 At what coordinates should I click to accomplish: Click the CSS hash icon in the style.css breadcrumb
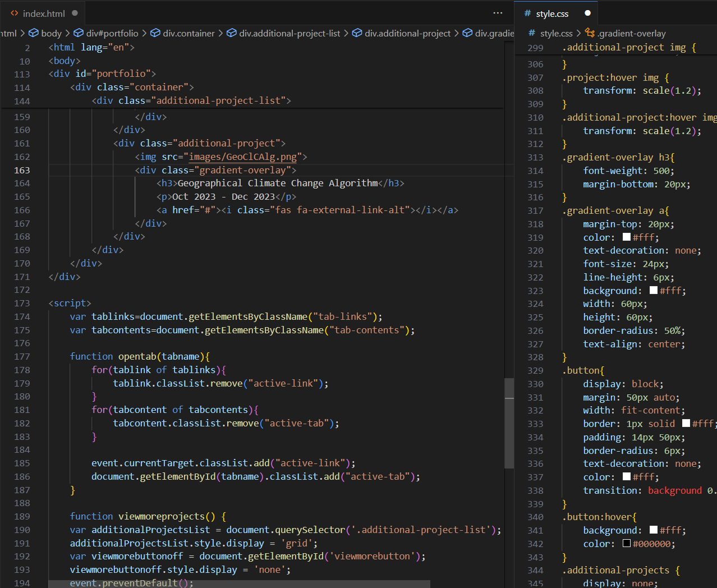click(531, 33)
